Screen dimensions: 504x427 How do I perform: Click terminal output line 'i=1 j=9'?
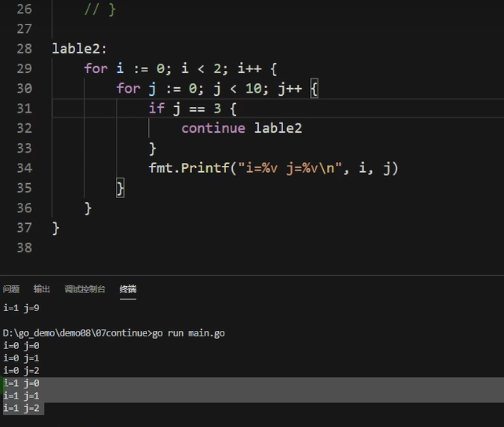tap(21, 308)
